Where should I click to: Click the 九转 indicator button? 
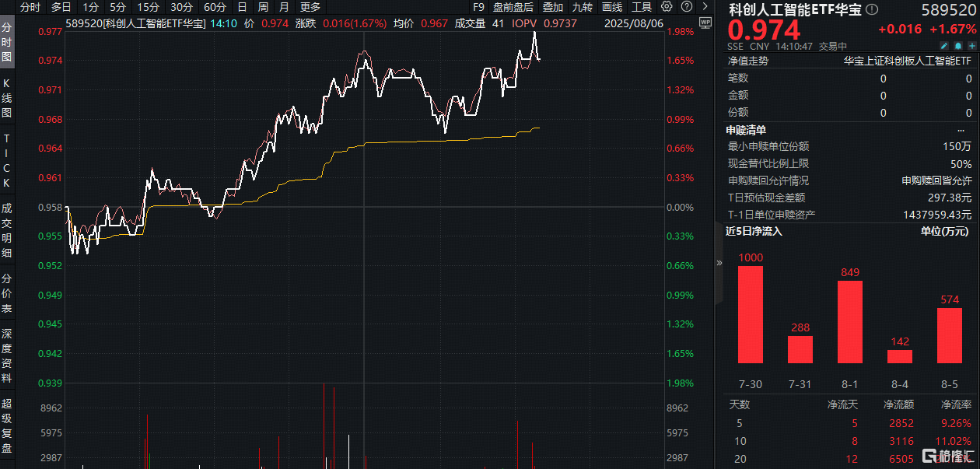click(x=582, y=7)
